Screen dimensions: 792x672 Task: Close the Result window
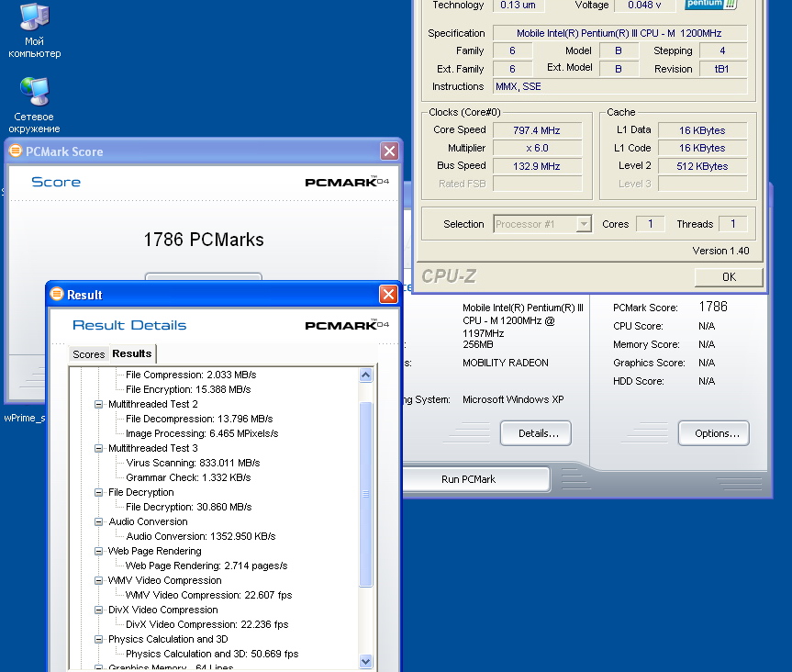[x=388, y=294]
